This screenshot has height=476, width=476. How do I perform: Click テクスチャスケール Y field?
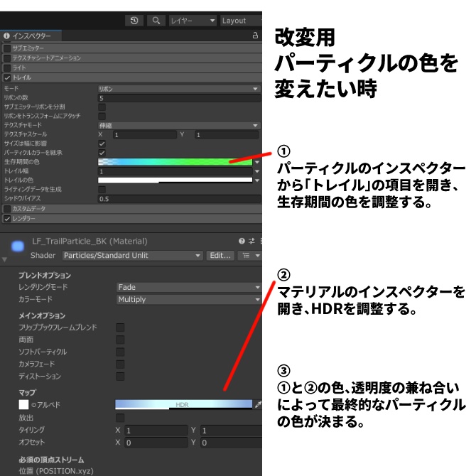(227, 135)
